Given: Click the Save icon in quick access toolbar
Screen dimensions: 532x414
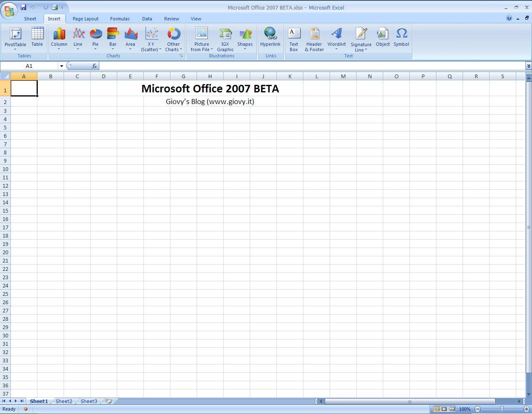Looking at the screenshot, I should [x=23, y=7].
